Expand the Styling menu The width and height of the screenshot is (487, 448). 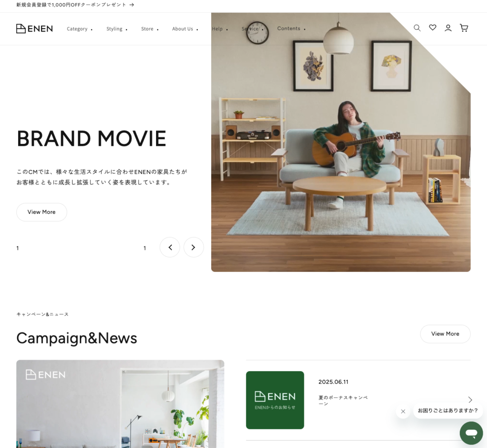point(117,29)
